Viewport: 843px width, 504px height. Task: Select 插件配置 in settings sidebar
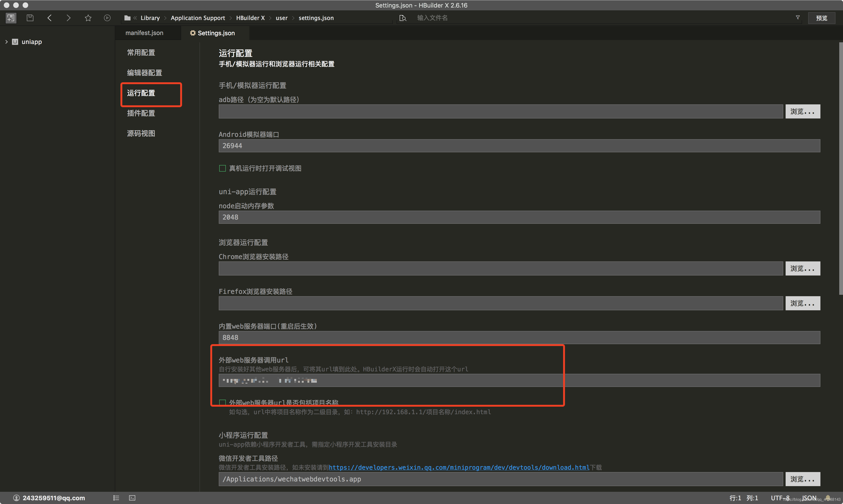[x=141, y=113]
